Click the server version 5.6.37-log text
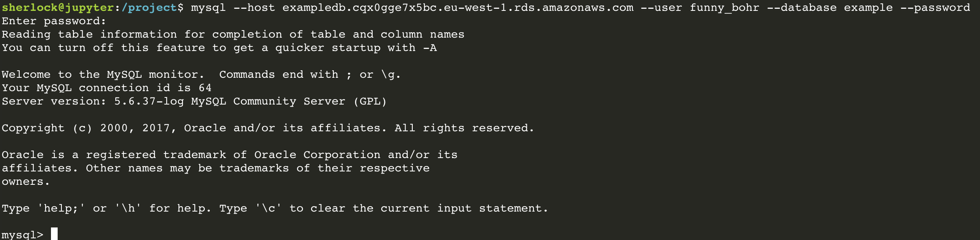This screenshot has height=240, width=980. point(149,101)
